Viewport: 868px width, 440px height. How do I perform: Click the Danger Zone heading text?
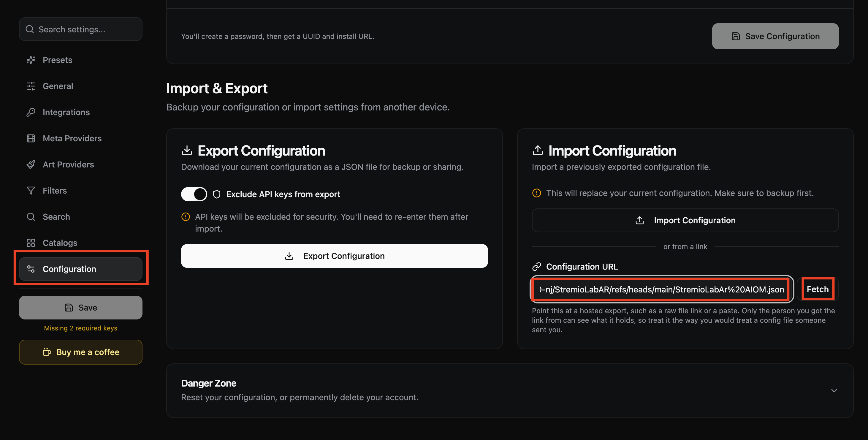209,383
